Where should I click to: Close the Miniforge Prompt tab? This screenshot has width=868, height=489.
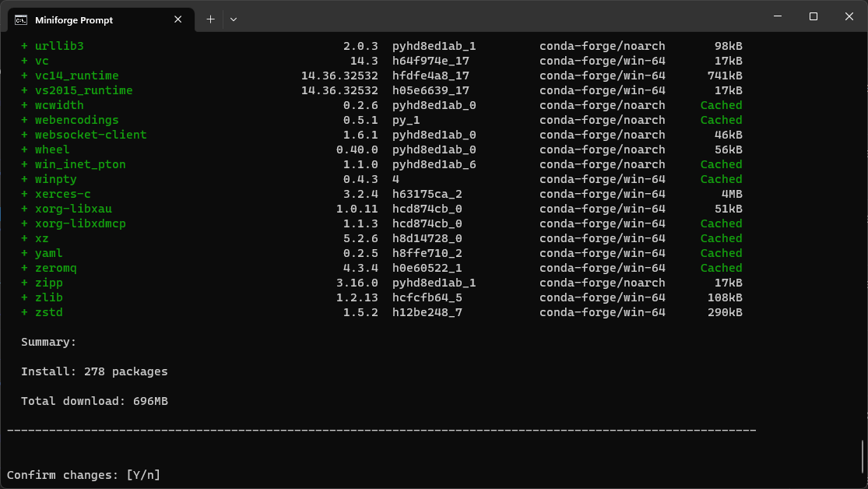(x=177, y=19)
